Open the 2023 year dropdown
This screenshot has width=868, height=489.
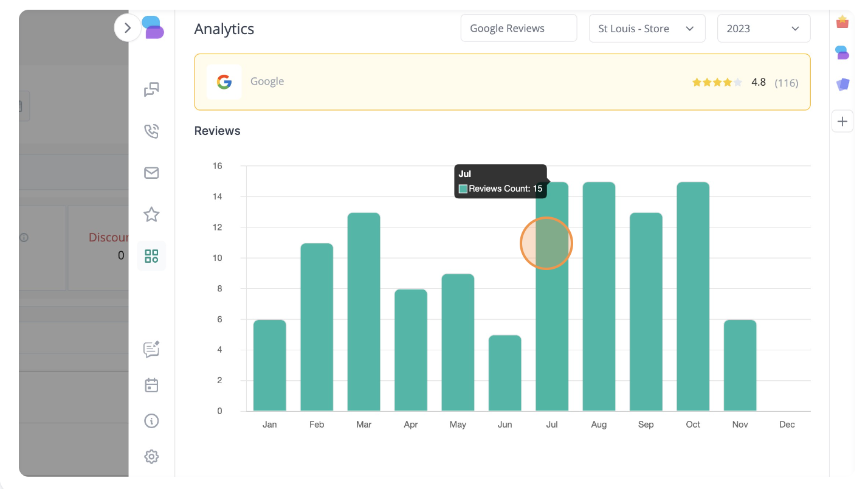coord(763,29)
